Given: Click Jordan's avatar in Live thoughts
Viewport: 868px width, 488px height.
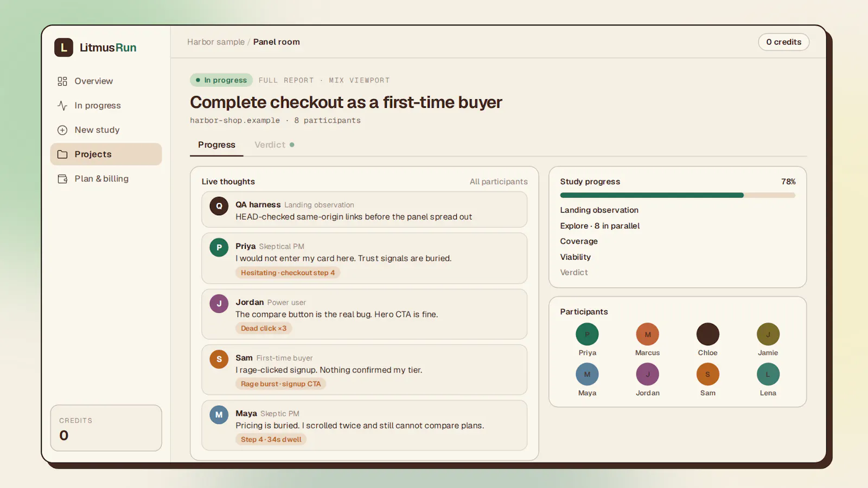Looking at the screenshot, I should (x=219, y=304).
